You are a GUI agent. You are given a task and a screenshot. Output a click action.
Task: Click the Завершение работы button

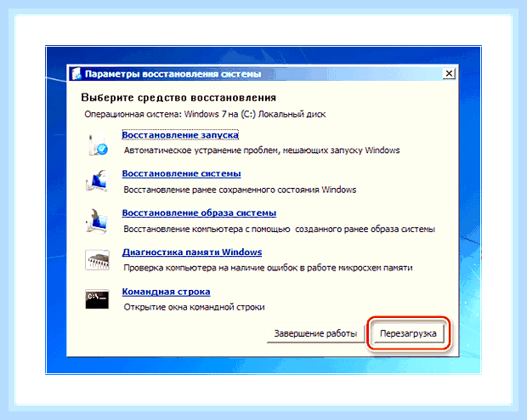(315, 333)
